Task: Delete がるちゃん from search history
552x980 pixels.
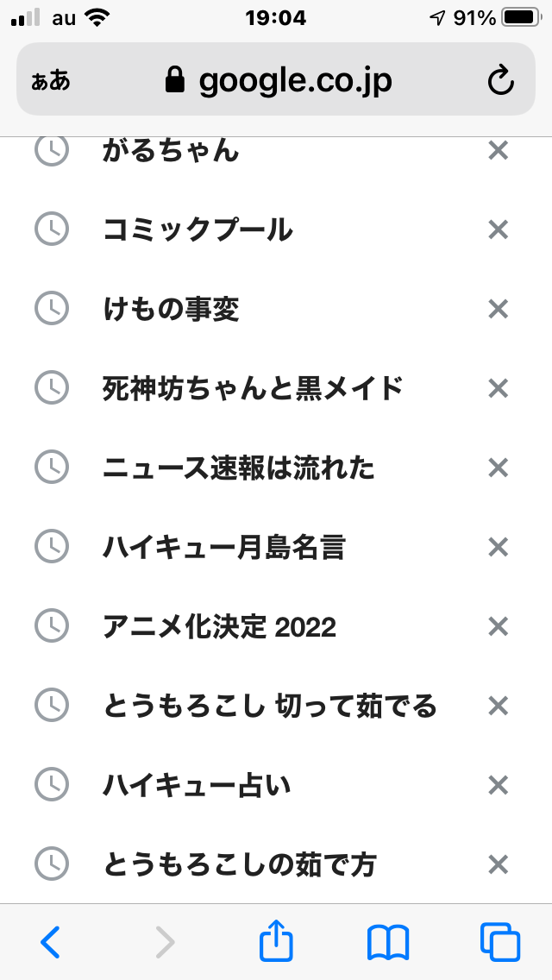Action: [x=498, y=151]
